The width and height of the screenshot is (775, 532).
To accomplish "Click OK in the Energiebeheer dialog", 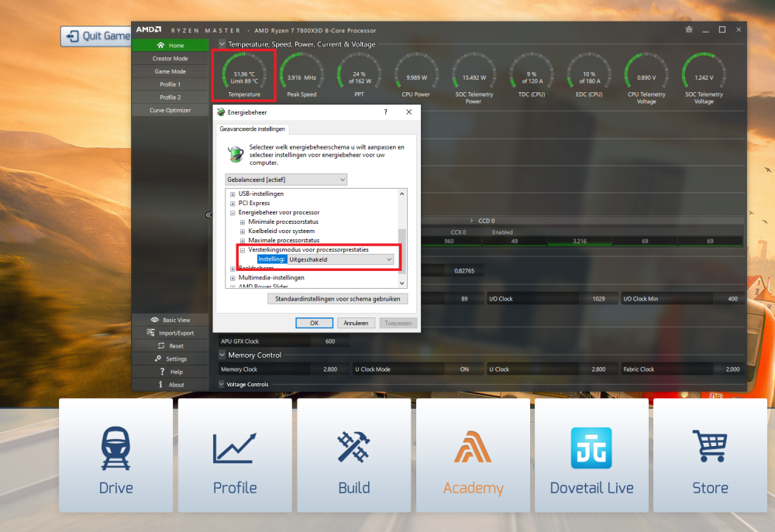I will pos(314,323).
